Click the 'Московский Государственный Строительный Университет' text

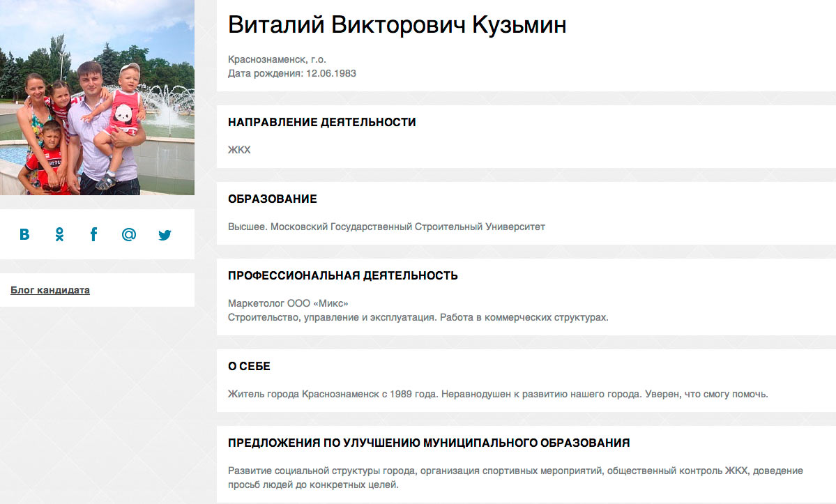click(408, 227)
